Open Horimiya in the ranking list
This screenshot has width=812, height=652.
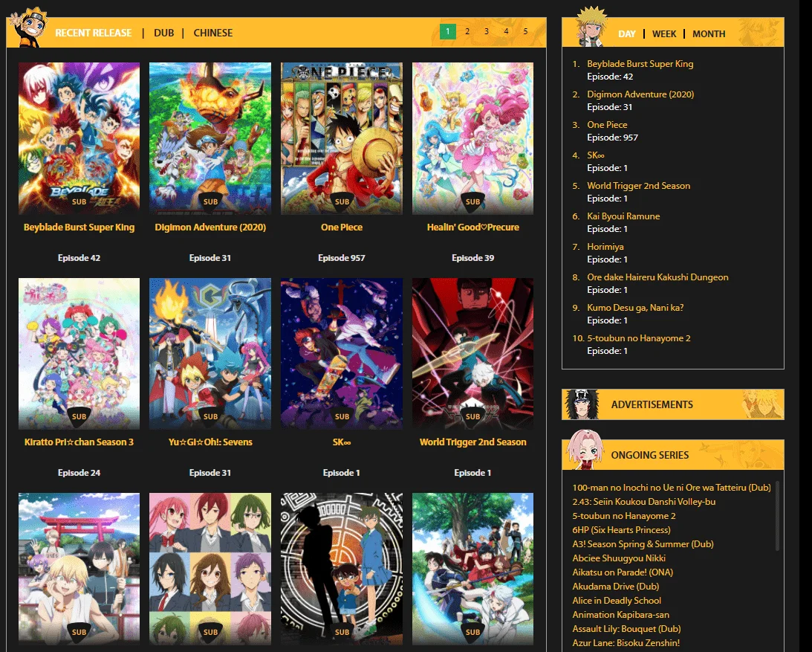click(x=605, y=247)
